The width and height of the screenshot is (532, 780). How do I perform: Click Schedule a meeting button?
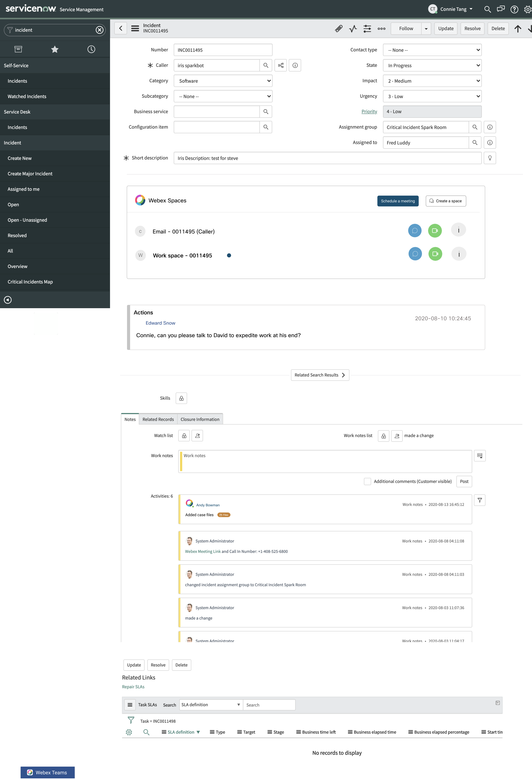(398, 201)
